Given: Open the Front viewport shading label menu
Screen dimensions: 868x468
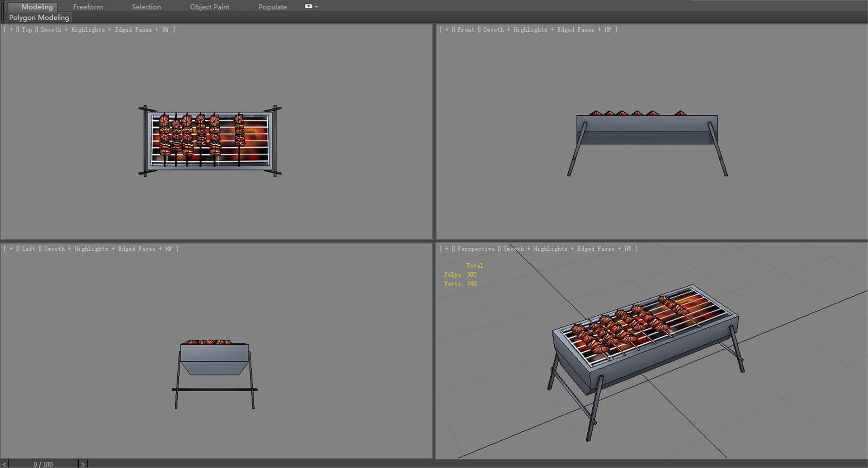Looking at the screenshot, I should [x=547, y=30].
